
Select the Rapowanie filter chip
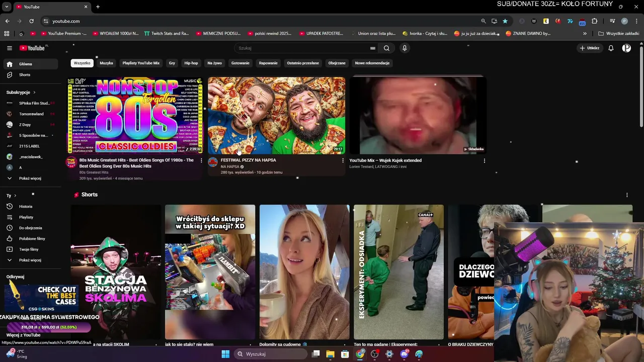click(x=268, y=63)
